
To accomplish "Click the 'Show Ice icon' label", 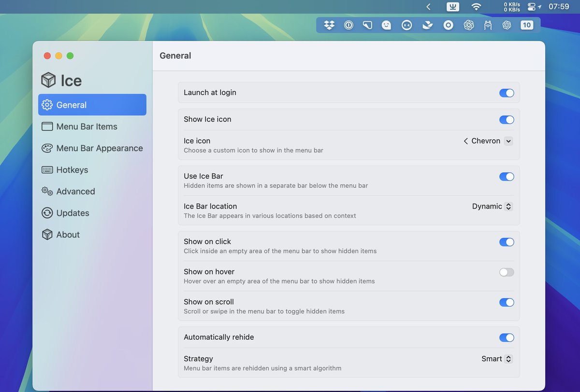I will pyautogui.click(x=207, y=119).
